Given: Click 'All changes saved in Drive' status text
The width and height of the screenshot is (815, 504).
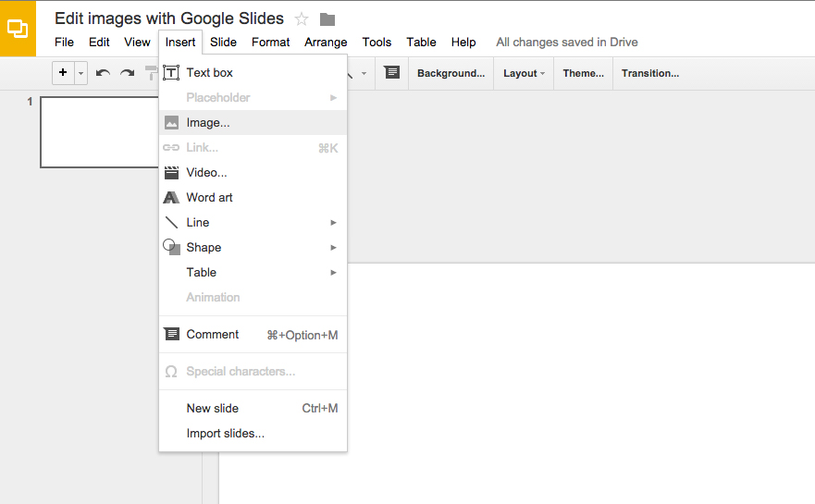Looking at the screenshot, I should pos(567,43).
